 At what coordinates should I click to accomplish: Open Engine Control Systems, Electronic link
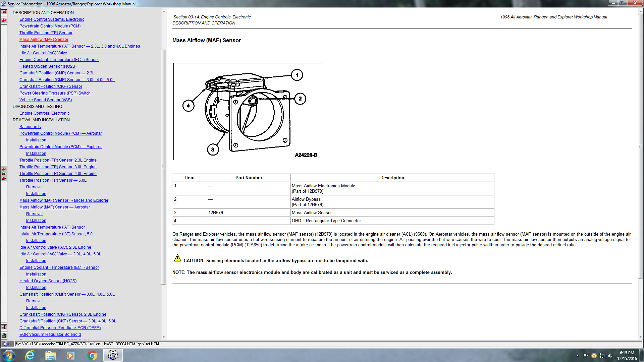point(52,19)
